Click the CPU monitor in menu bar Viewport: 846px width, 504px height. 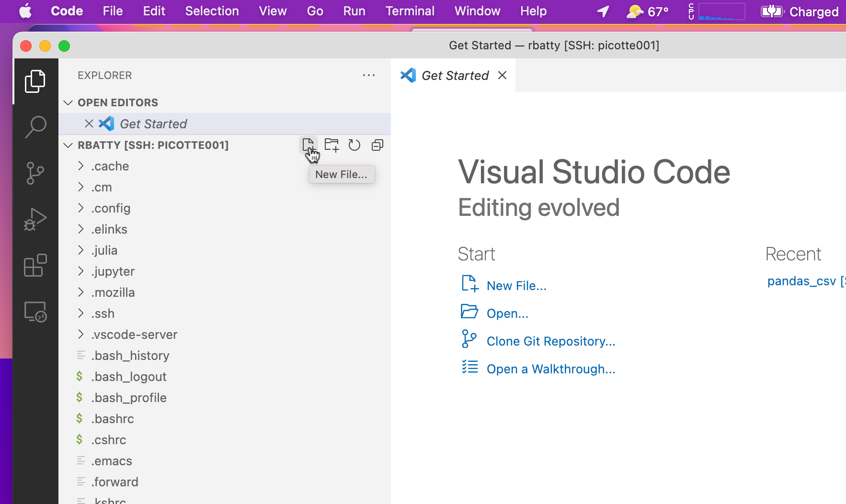click(x=717, y=11)
